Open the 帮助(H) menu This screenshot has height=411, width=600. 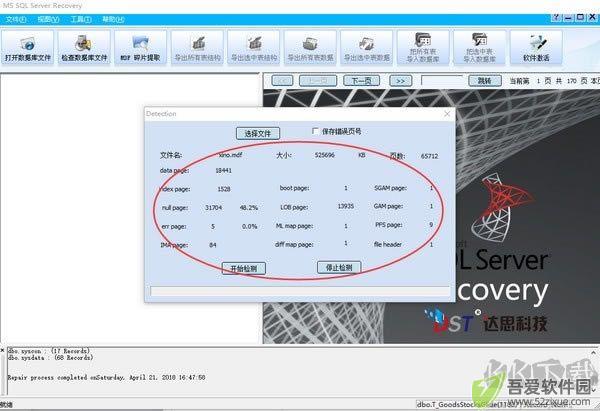tap(113, 19)
